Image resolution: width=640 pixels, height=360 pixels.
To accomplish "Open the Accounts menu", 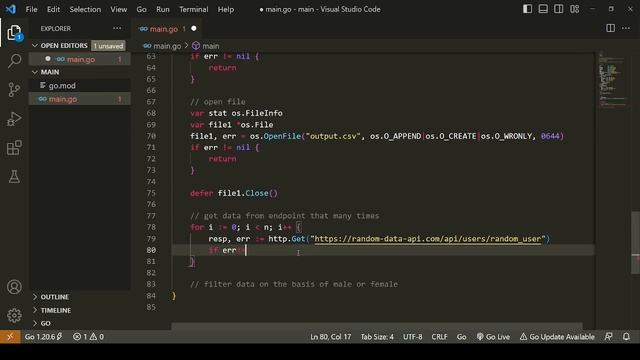I will 14,287.
